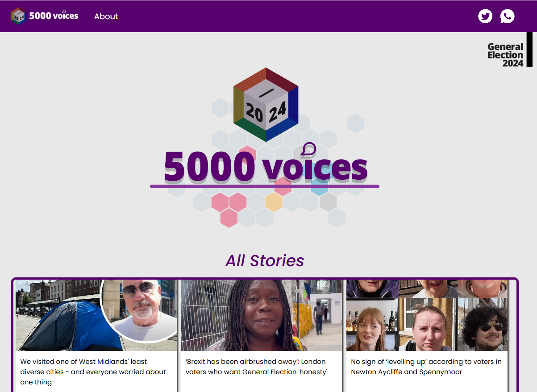The image size is (537, 392).
Task: Click the large '5000 voices' title banner
Action: click(265, 168)
